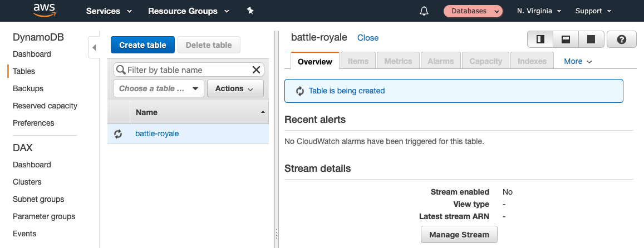Switch to the Metrics tab

click(x=398, y=61)
